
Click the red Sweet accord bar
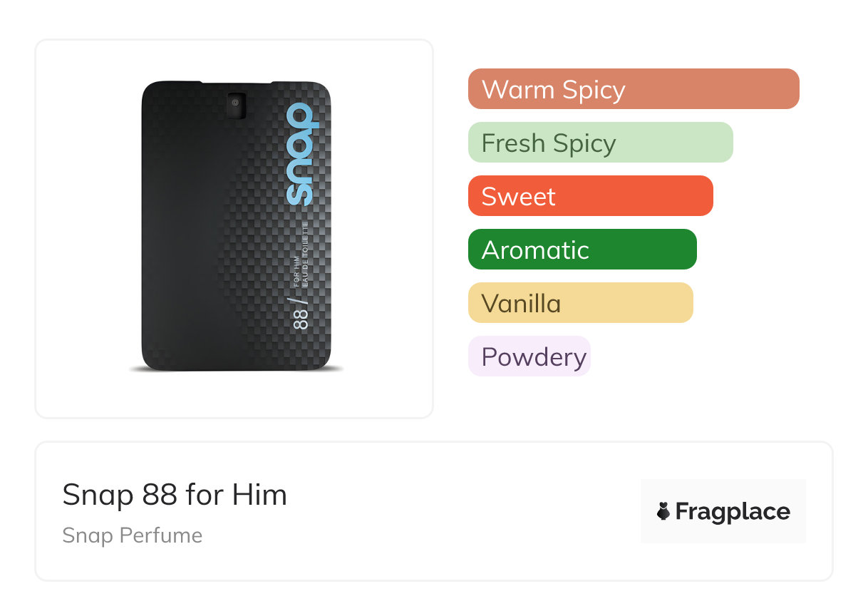click(x=590, y=196)
